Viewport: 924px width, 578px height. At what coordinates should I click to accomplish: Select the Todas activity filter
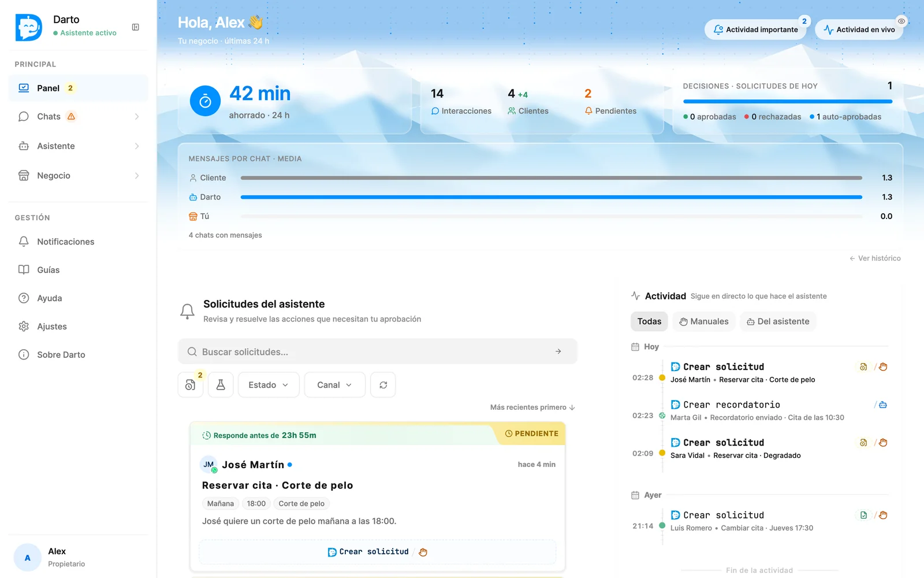649,321
